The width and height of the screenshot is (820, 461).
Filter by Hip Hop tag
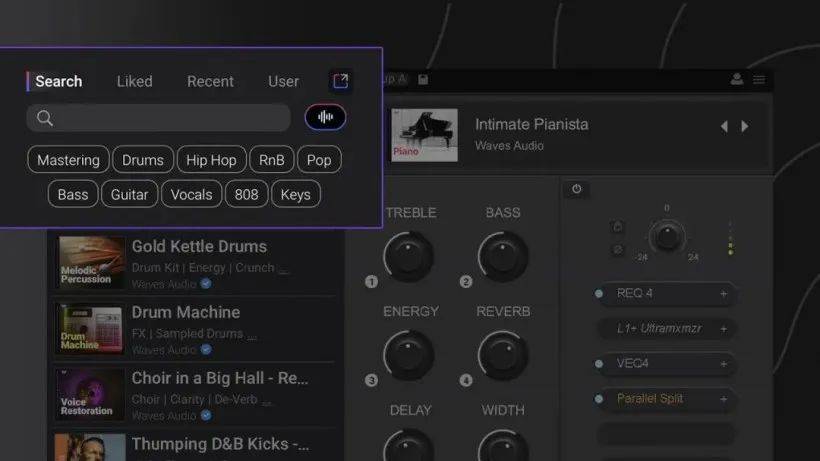[x=211, y=159]
